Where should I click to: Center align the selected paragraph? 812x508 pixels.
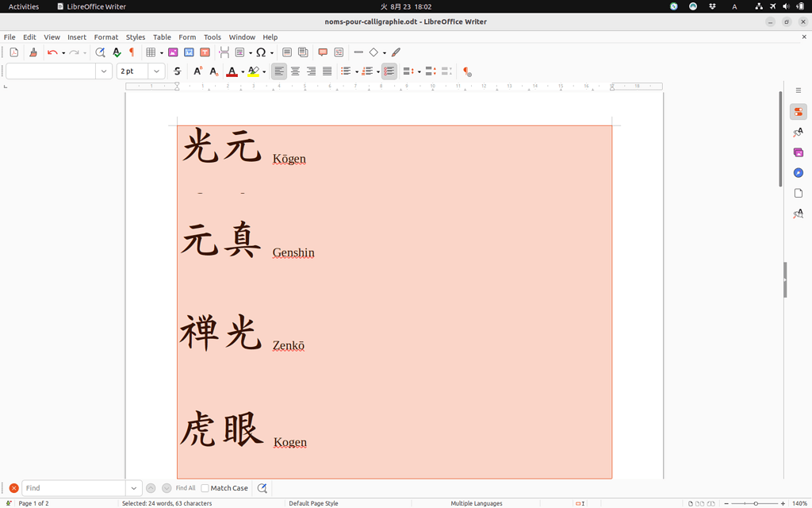[x=295, y=71]
